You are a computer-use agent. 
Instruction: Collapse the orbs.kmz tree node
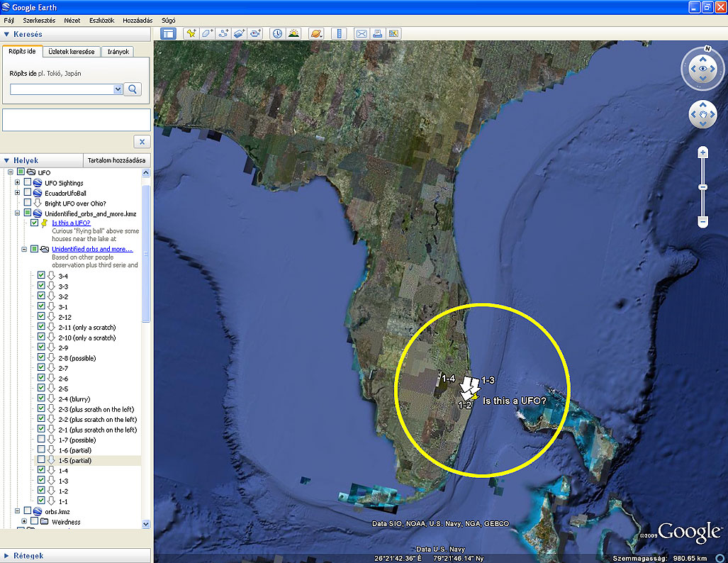[x=18, y=511]
